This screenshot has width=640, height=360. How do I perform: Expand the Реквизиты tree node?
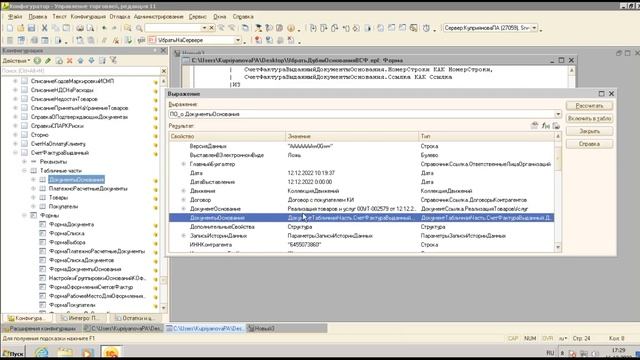point(24,162)
